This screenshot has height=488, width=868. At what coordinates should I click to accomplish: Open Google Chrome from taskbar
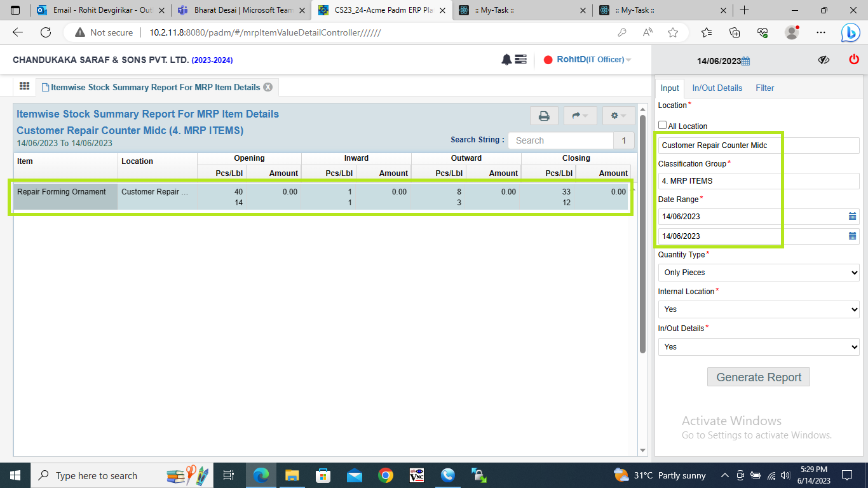pos(386,475)
